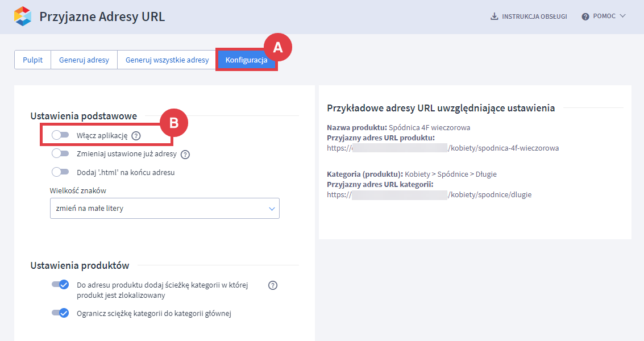Toggle Zmieniaj ustawione już adresy switch
This screenshot has width=644, height=341.
[60, 153]
